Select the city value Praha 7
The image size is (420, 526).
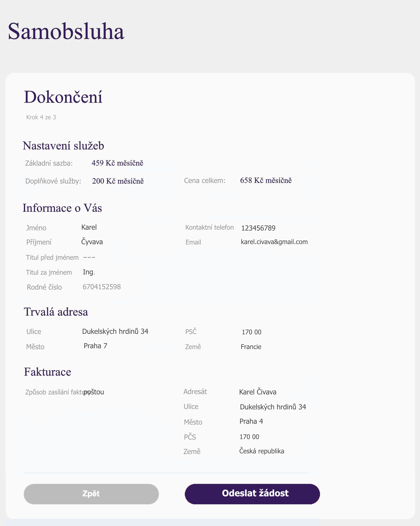95,346
